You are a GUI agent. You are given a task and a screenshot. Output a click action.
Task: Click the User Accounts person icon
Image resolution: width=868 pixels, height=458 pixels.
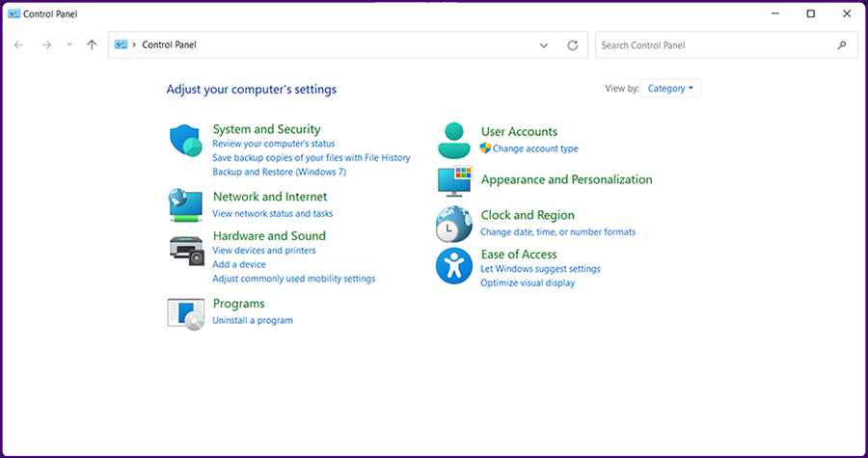tap(453, 140)
